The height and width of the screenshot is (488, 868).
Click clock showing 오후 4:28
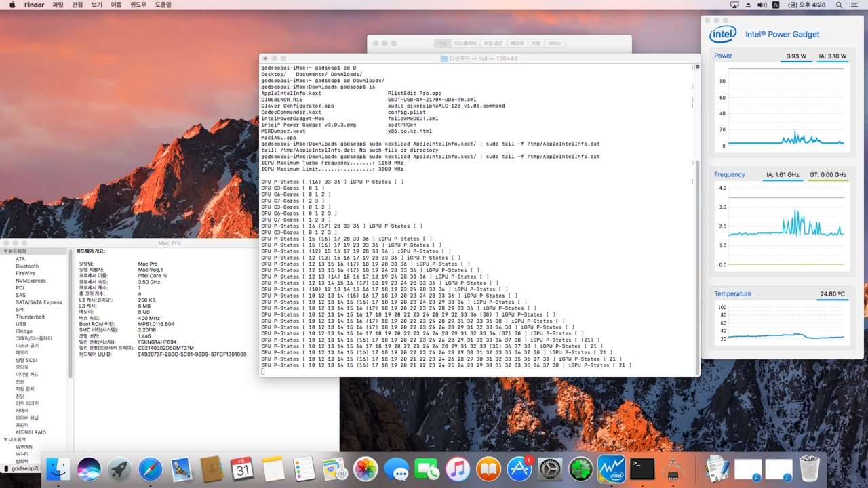[x=806, y=5]
